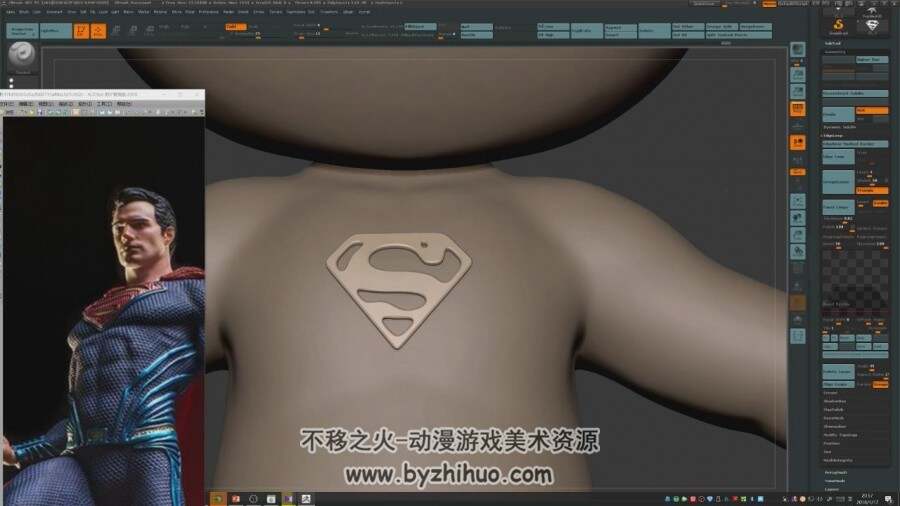Toggle the Groups option beside Align Loops
This screenshot has height=506, width=900.
tap(880, 384)
